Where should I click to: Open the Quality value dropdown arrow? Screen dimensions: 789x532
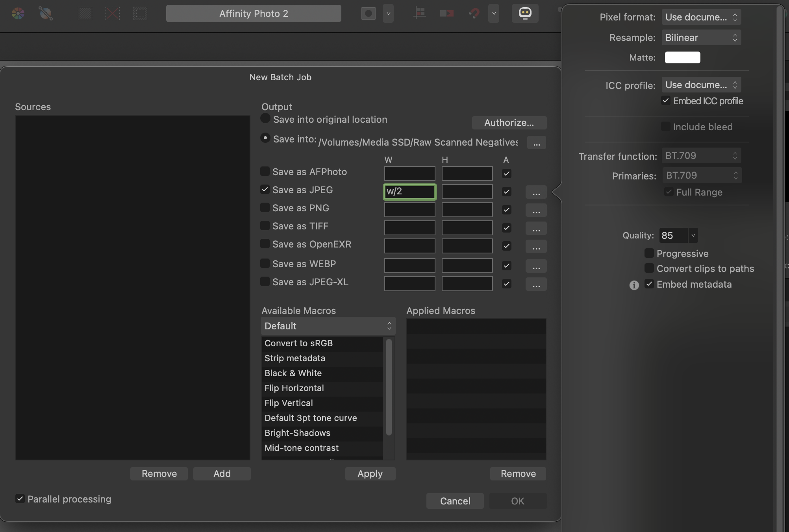tap(693, 236)
